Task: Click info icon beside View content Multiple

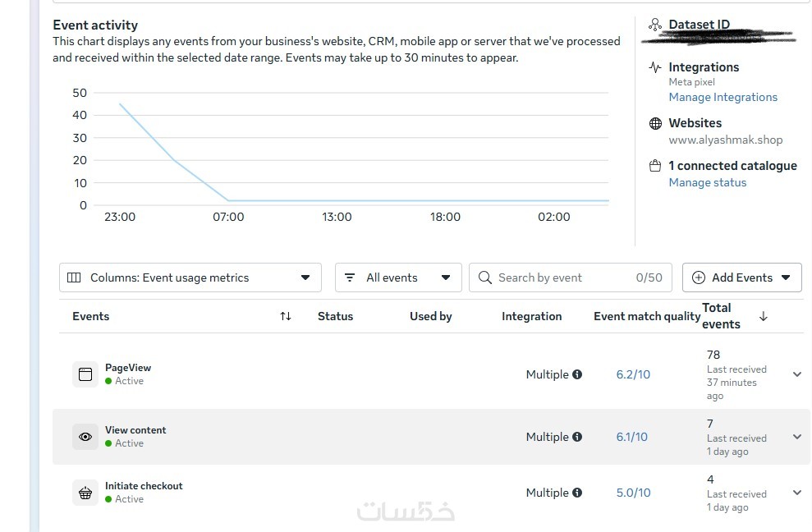Action: tap(577, 437)
